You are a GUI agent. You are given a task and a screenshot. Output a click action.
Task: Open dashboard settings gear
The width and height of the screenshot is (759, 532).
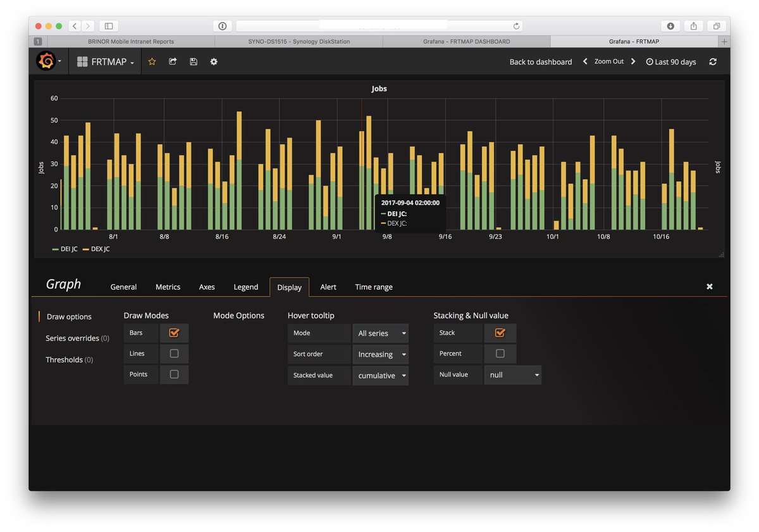(x=214, y=61)
